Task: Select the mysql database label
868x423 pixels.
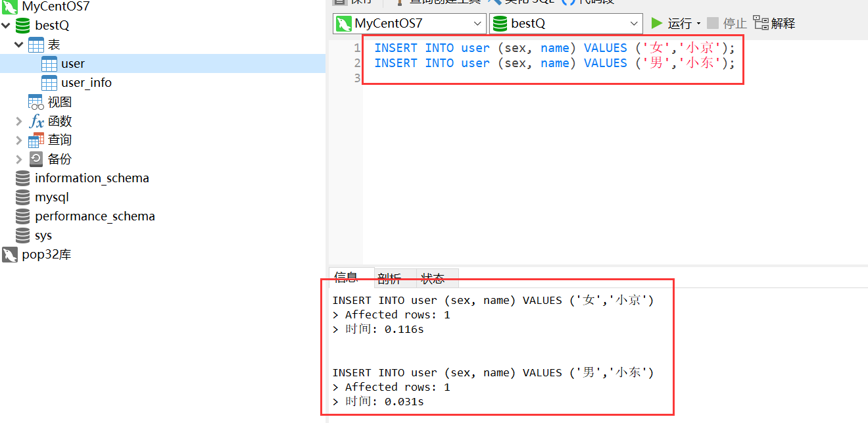Action: 52,197
